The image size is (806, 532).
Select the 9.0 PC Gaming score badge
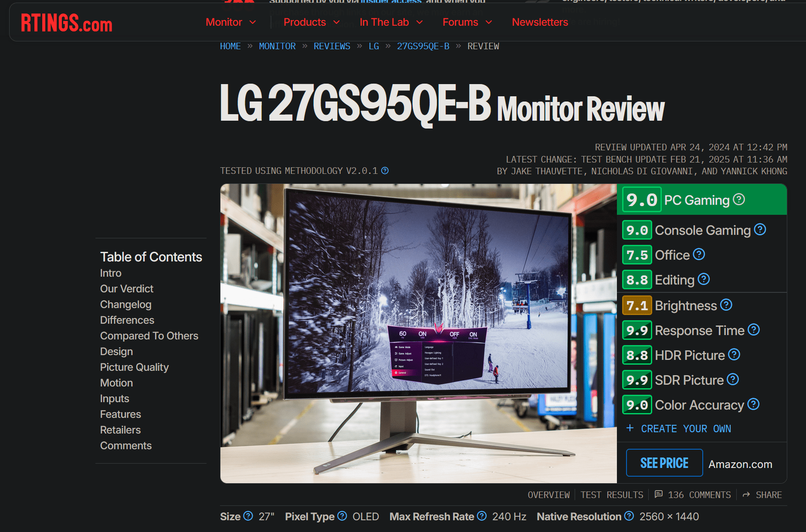pos(642,200)
